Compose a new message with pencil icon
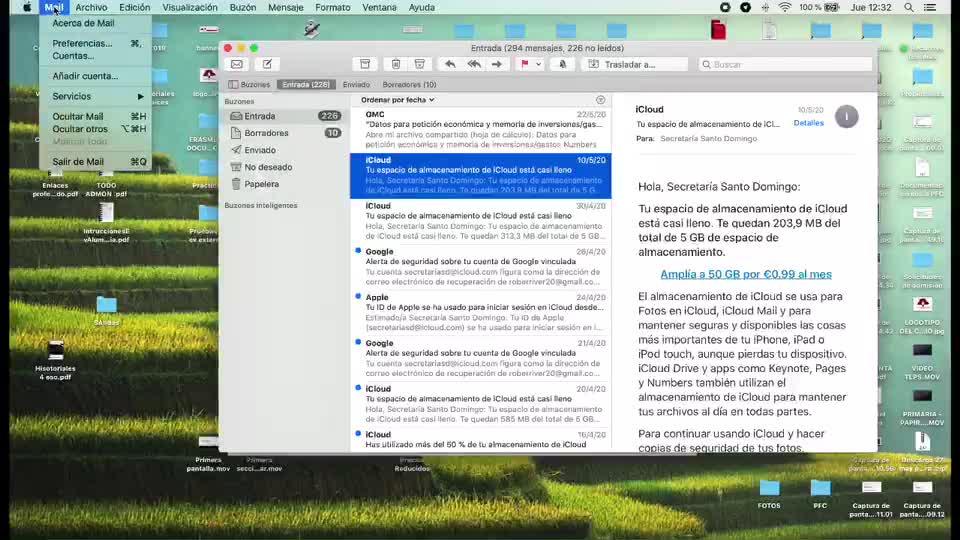960x540 pixels. [267, 64]
